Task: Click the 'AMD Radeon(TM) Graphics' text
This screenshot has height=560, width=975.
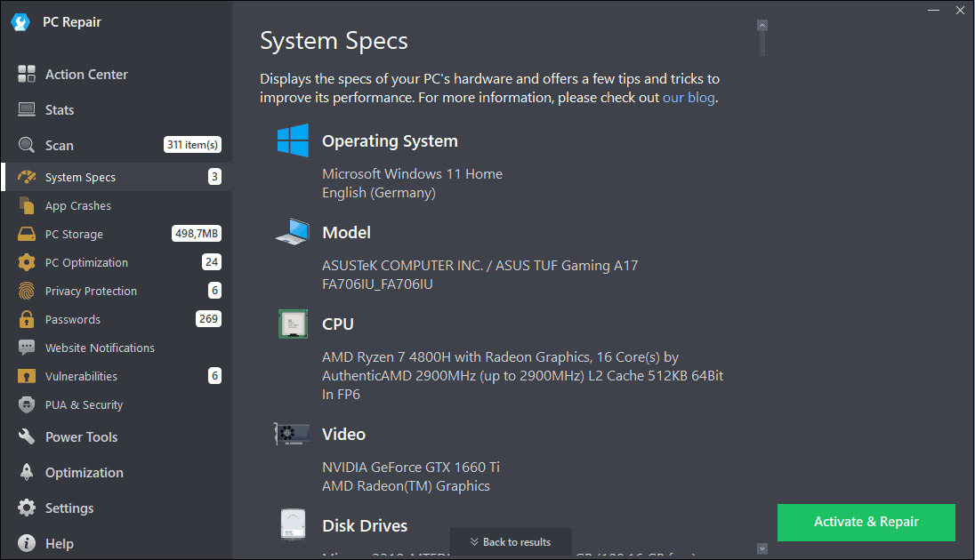Action: 406,486
